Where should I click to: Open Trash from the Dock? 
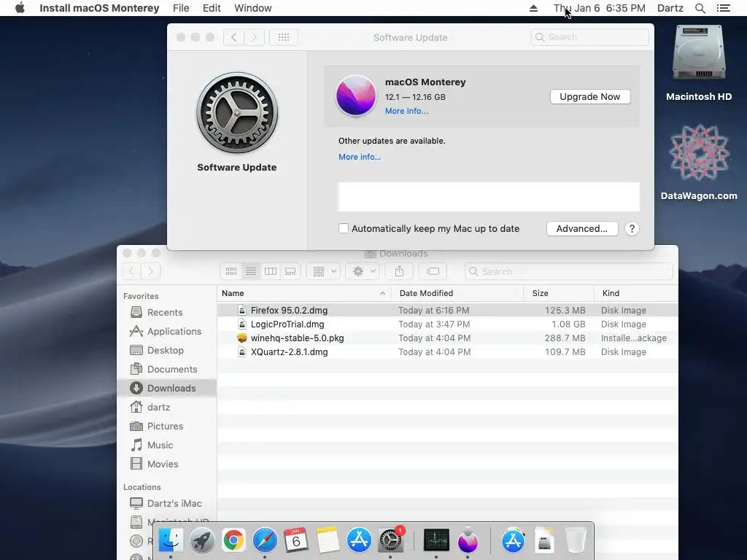[576, 540]
